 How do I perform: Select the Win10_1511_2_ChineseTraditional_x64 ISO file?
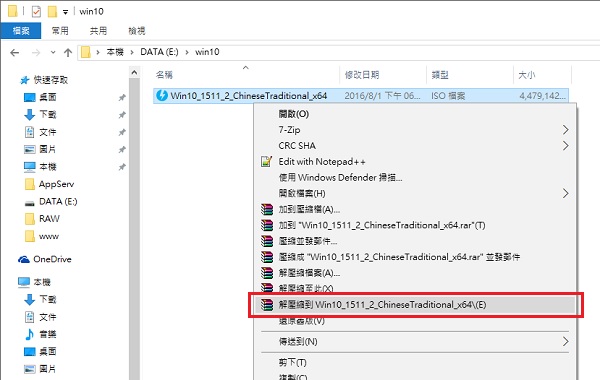[361, 96]
